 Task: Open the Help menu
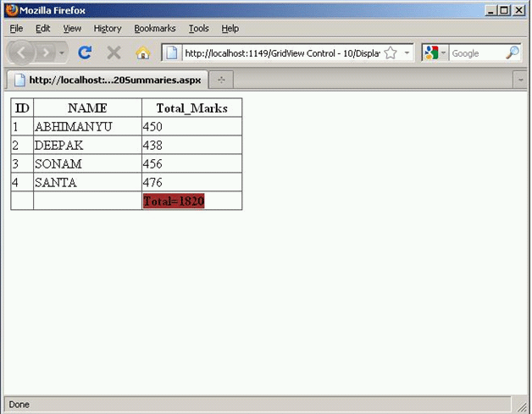click(230, 29)
